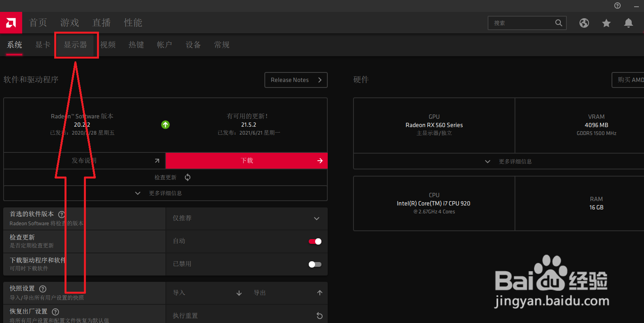Toggle the 下载驱动程序和软件 switch

[x=315, y=264]
